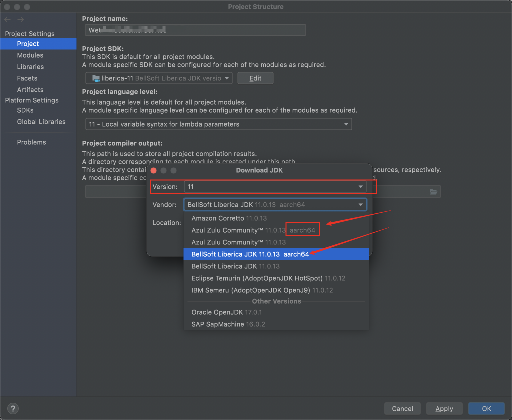Go to SDKs under Platform Settings
The height and width of the screenshot is (420, 512).
pyautogui.click(x=25, y=110)
